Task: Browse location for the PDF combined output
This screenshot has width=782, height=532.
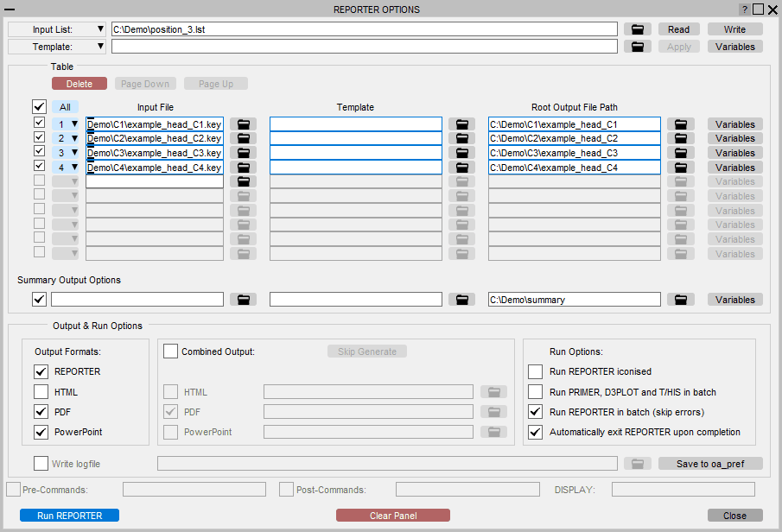Action: tap(493, 411)
